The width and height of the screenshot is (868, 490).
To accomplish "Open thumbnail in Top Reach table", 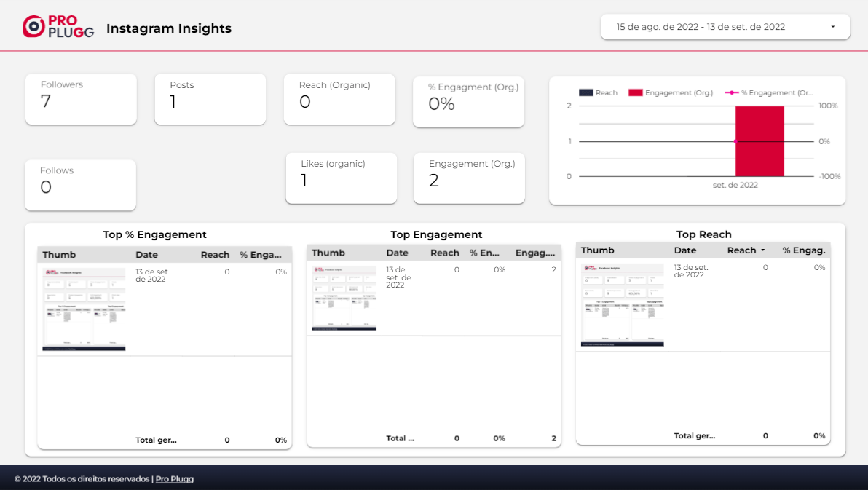I will [x=622, y=304].
